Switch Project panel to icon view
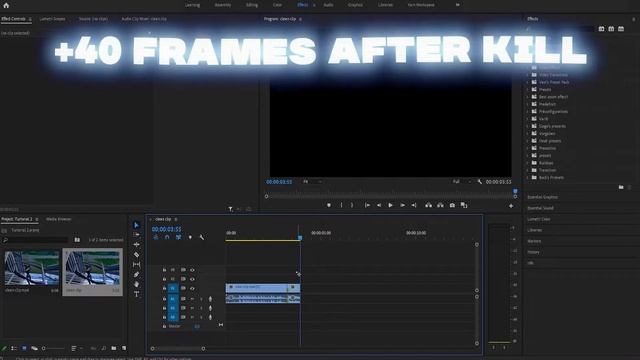This screenshot has height=360, width=640. click(x=24, y=348)
